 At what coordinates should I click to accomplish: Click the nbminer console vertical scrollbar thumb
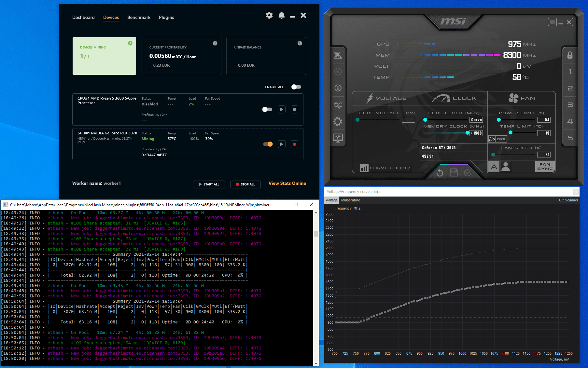(316, 234)
